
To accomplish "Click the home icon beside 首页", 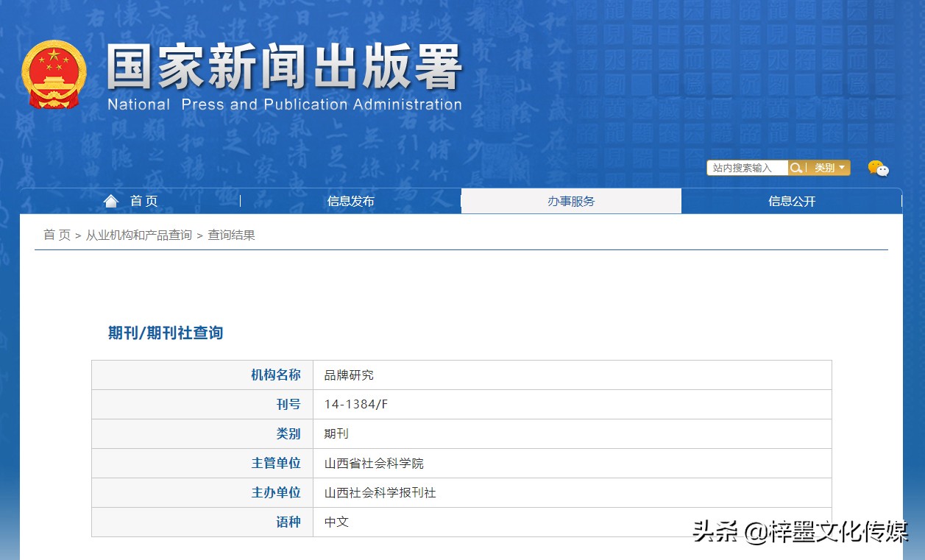I will coord(110,199).
